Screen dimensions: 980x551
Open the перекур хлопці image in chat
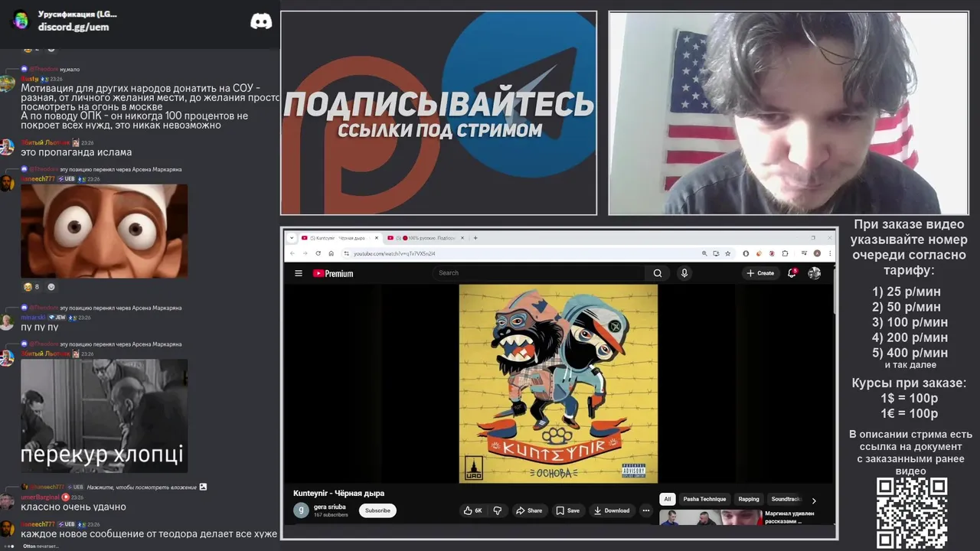click(x=104, y=416)
